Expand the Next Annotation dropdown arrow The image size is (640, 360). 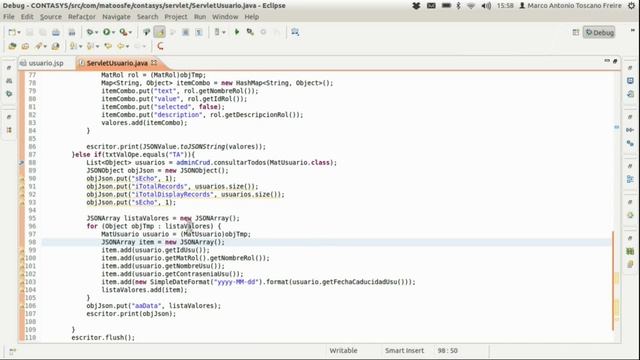pos(80,47)
